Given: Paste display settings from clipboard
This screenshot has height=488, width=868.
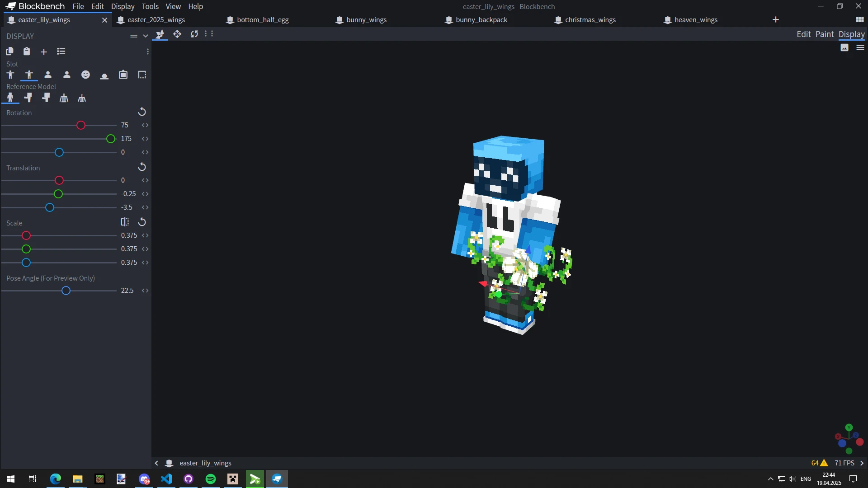Looking at the screenshot, I should coord(27,52).
